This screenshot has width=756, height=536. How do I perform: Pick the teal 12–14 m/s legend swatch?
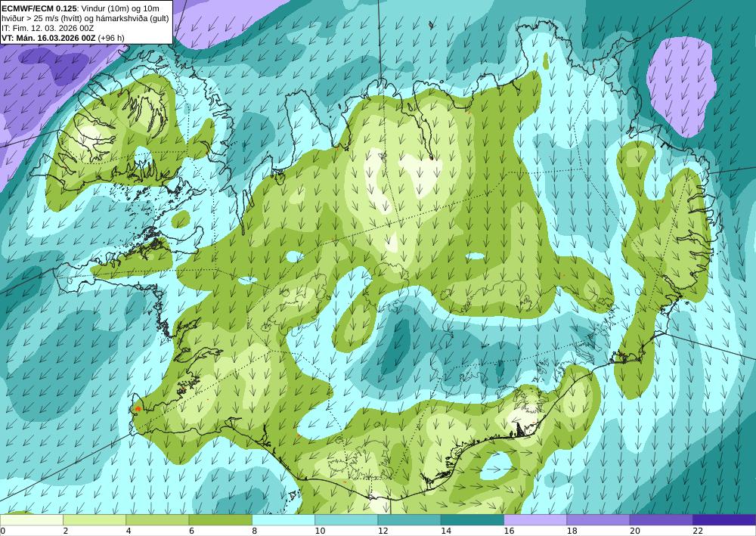[x=409, y=520]
